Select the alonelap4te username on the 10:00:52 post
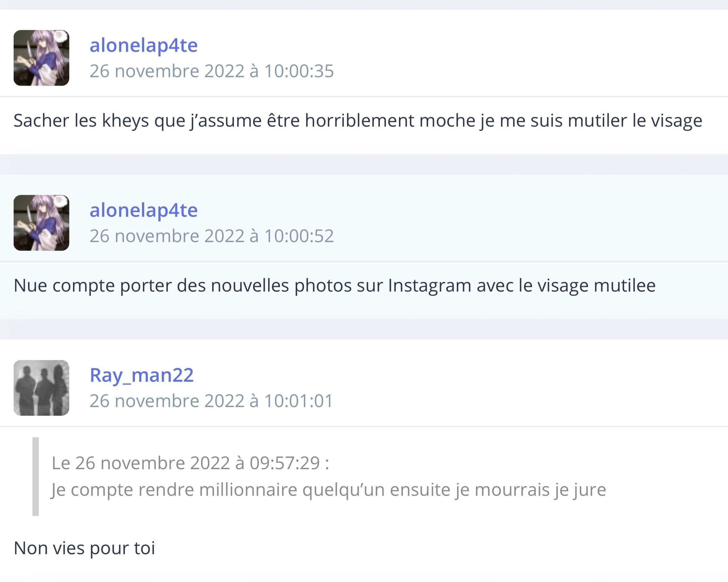Screen dimensions: 728x582 tap(143, 210)
